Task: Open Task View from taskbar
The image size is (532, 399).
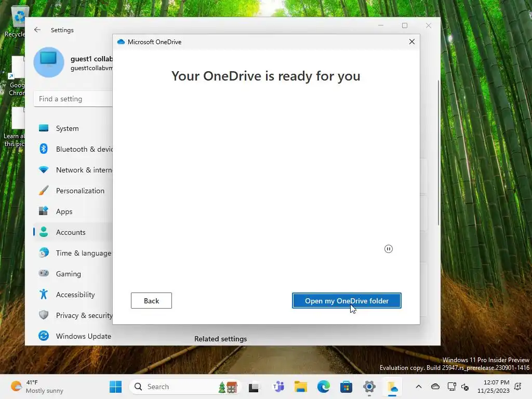Action: pyautogui.click(x=254, y=387)
